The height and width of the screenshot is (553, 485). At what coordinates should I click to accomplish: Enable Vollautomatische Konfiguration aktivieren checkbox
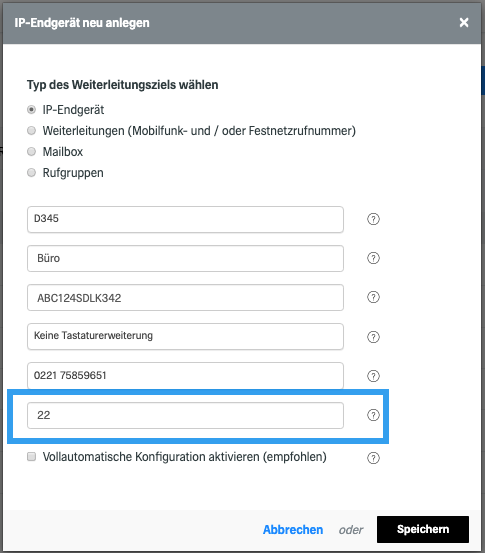point(31,457)
